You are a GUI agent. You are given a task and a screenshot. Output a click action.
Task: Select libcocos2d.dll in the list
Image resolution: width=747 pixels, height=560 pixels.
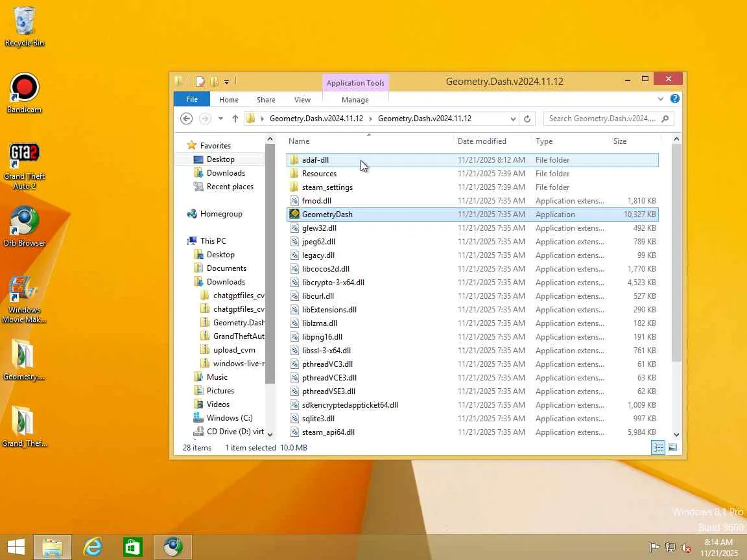[472, 269]
